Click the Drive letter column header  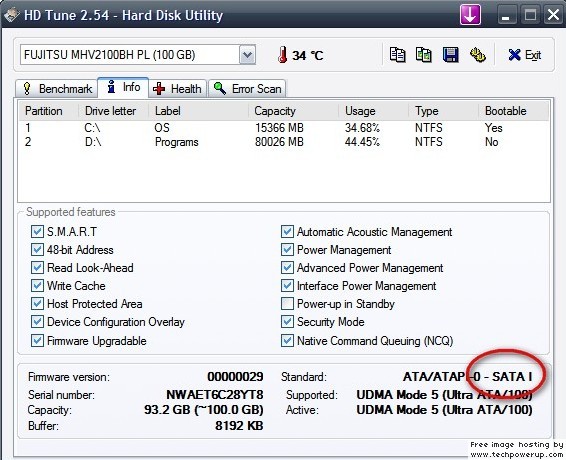[113, 111]
